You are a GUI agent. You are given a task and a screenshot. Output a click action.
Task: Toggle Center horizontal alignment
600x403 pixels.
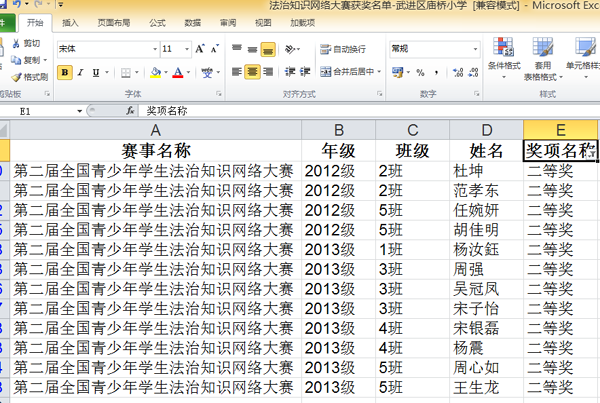click(x=252, y=72)
